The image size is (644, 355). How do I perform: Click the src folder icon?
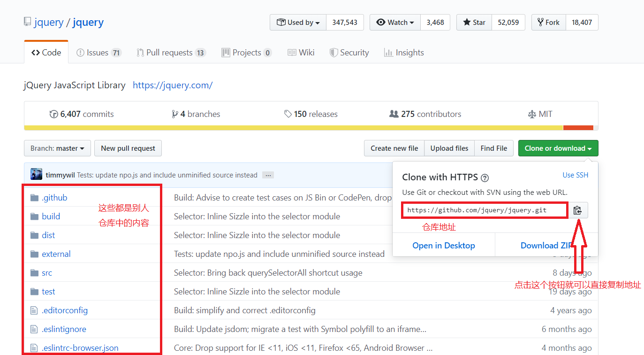point(34,273)
